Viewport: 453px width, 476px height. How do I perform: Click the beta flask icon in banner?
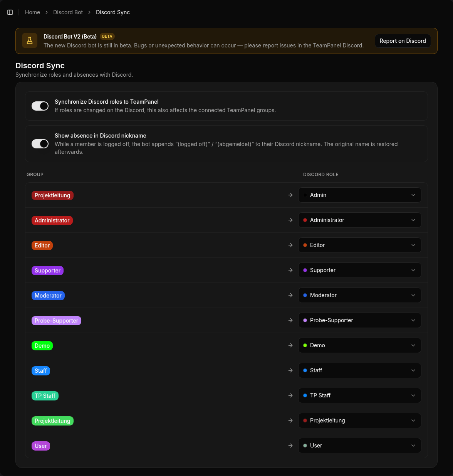click(x=30, y=40)
